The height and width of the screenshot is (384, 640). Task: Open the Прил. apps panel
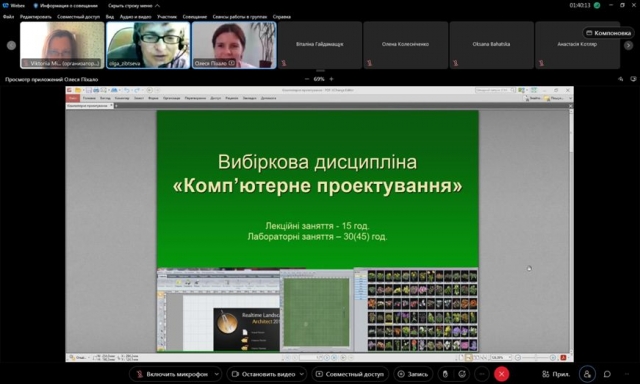coord(556,374)
